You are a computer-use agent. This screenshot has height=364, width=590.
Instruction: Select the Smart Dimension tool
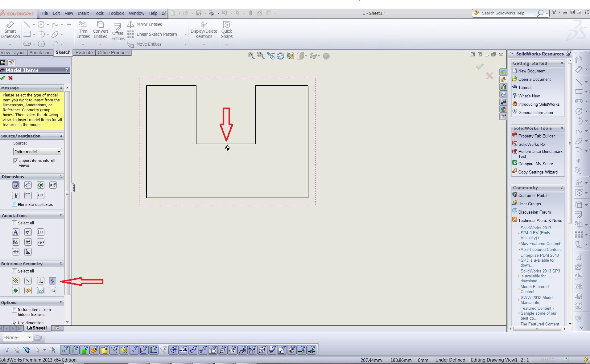(x=10, y=30)
